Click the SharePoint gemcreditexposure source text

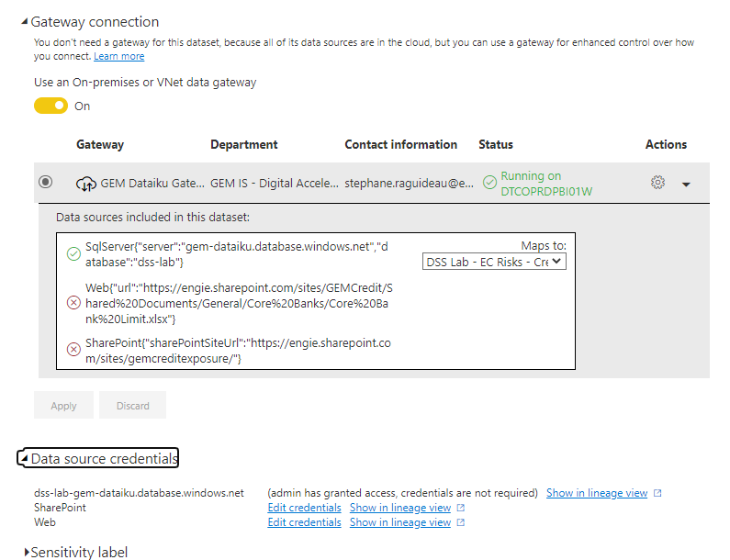(x=238, y=351)
